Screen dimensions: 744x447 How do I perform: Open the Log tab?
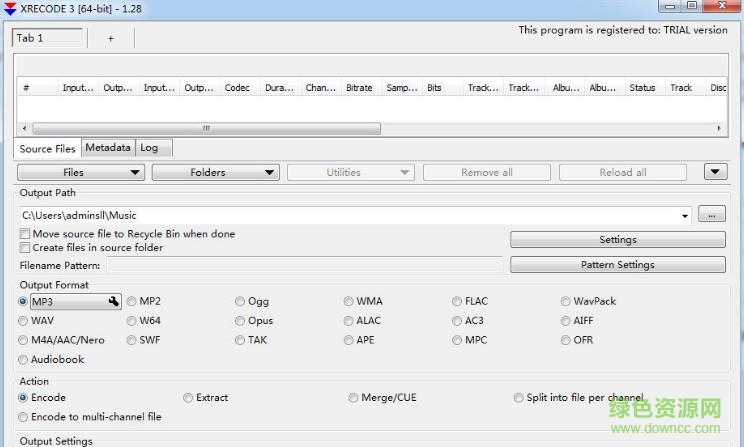(153, 148)
